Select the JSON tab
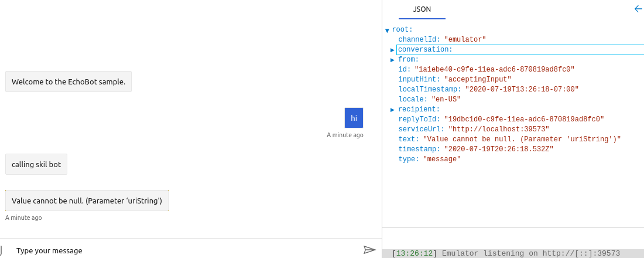Viewport: 644px width, 258px height. point(422,9)
